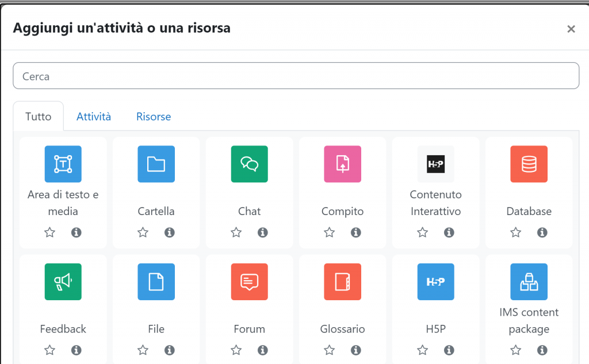
Task: Click the File label text
Action: 156,329
